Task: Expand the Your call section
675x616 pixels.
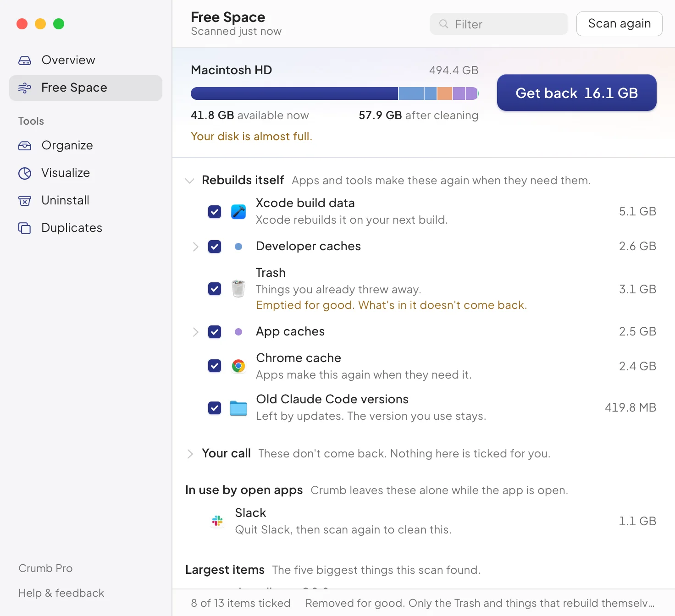Action: [190, 454]
